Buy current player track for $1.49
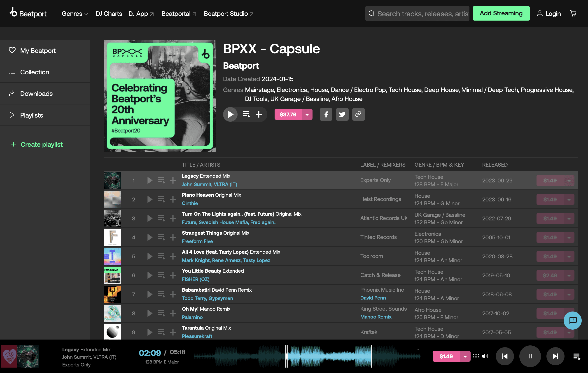Image resolution: width=588 pixels, height=373 pixels. pos(446,356)
